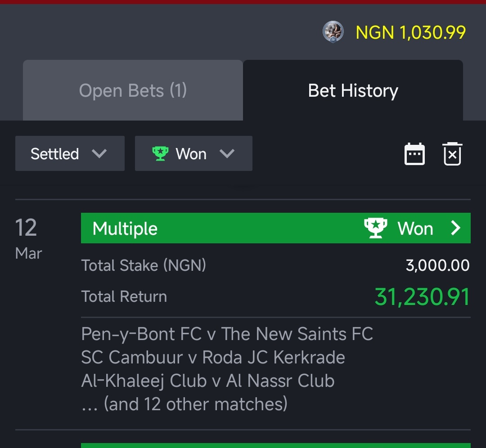Tap the white trophy icon on Multiple bar

(x=376, y=228)
